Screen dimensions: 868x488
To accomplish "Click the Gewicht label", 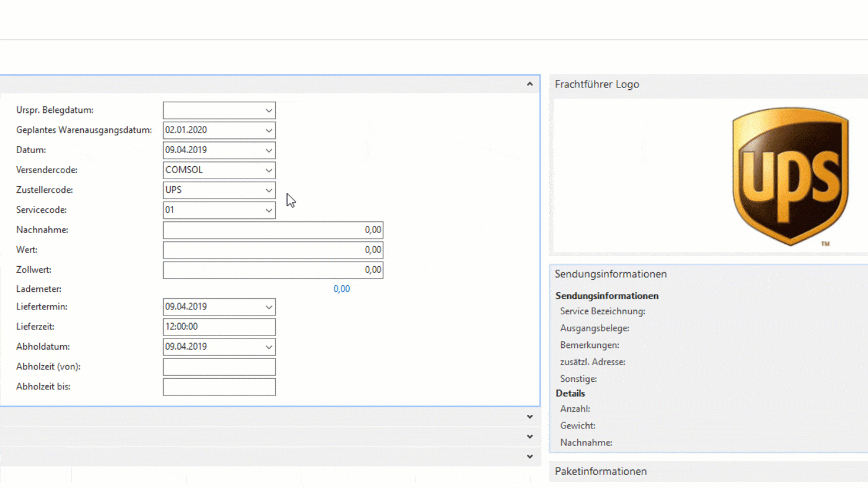I will tap(578, 425).
